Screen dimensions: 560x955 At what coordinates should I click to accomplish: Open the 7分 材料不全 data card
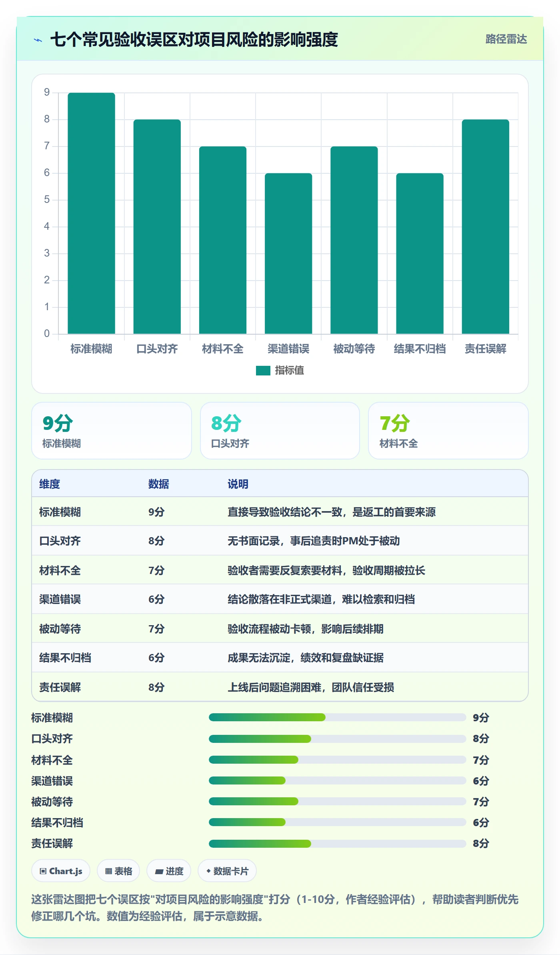pos(448,431)
